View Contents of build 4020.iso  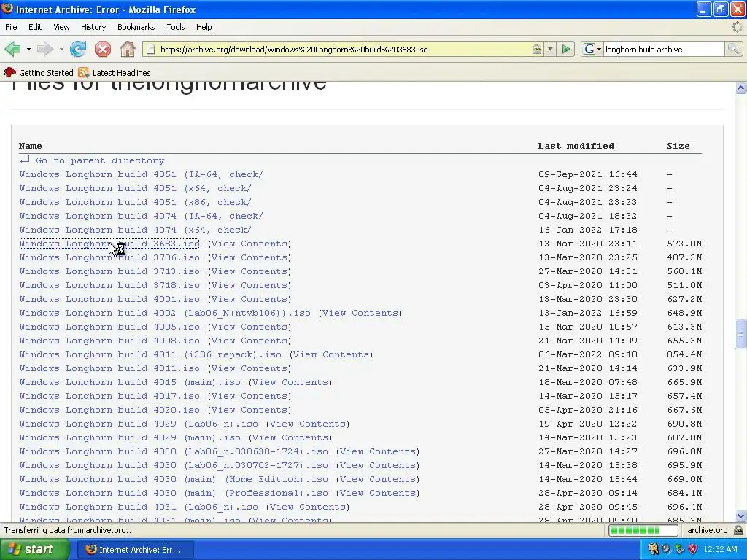click(249, 410)
